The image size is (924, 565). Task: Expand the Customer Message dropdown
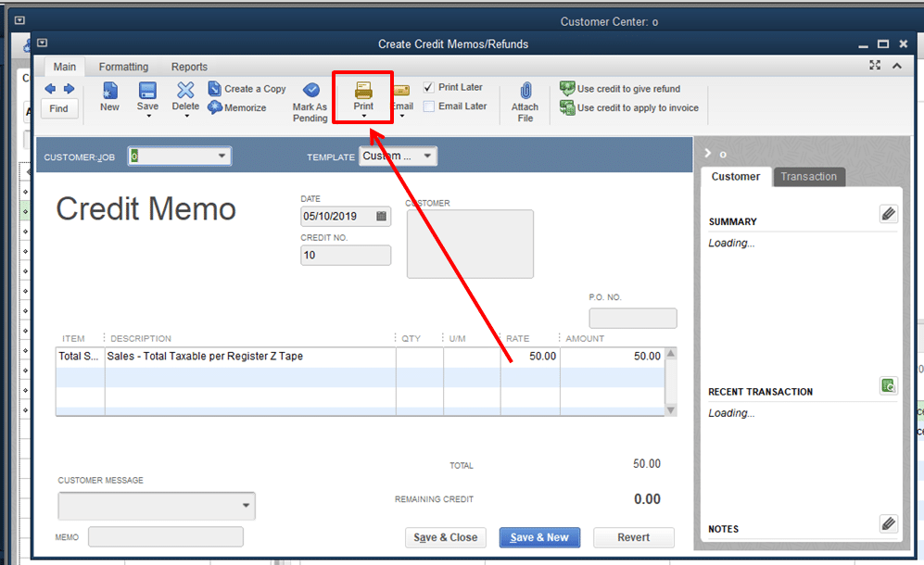244,506
